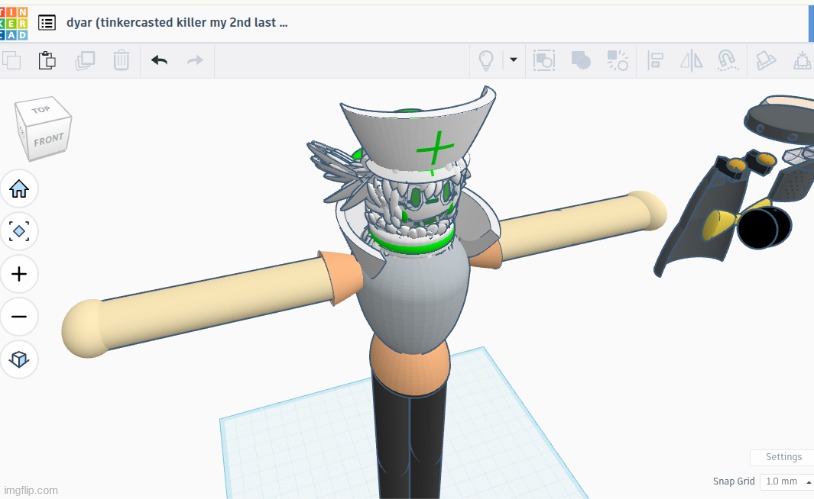
Task: Click the Mirror tool icon
Action: tap(691, 60)
